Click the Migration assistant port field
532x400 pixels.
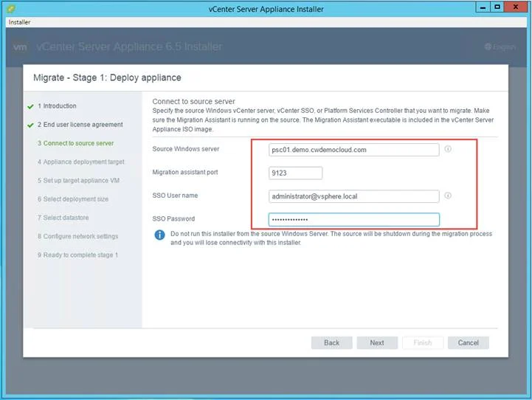[295, 173]
